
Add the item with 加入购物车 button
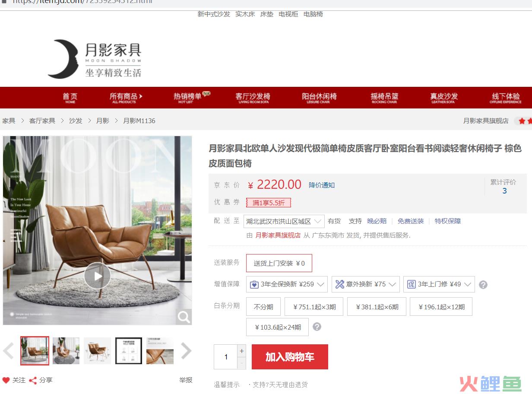[x=290, y=357]
